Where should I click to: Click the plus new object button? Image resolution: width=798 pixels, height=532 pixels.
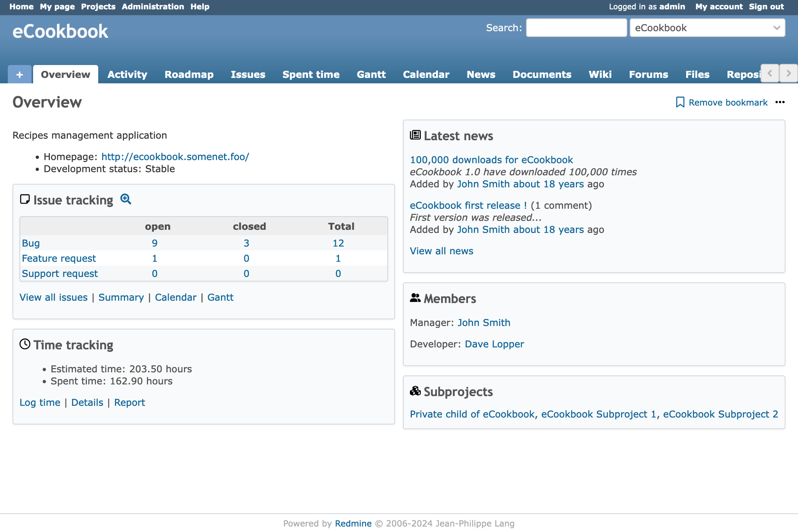19,74
